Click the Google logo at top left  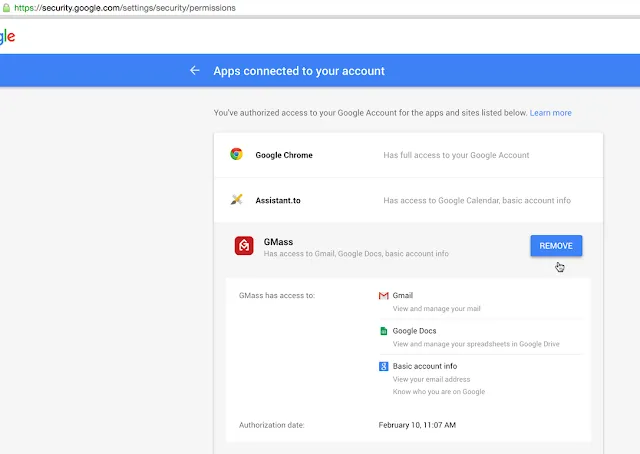pos(7,37)
